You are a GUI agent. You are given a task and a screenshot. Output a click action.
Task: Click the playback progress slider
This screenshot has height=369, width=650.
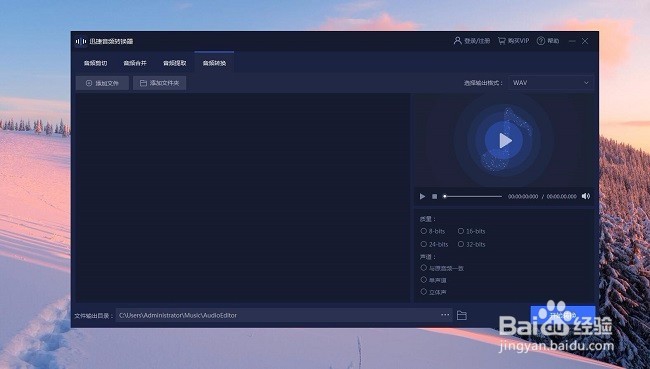click(473, 197)
